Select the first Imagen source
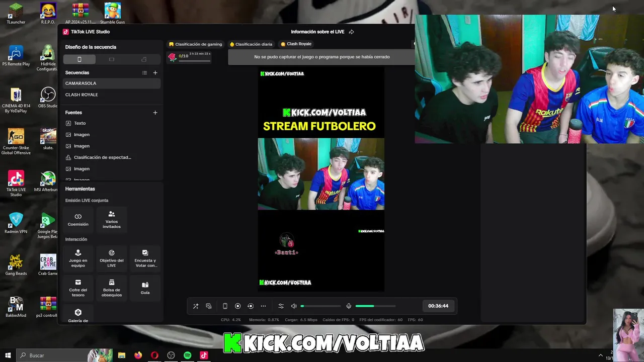 [112, 135]
